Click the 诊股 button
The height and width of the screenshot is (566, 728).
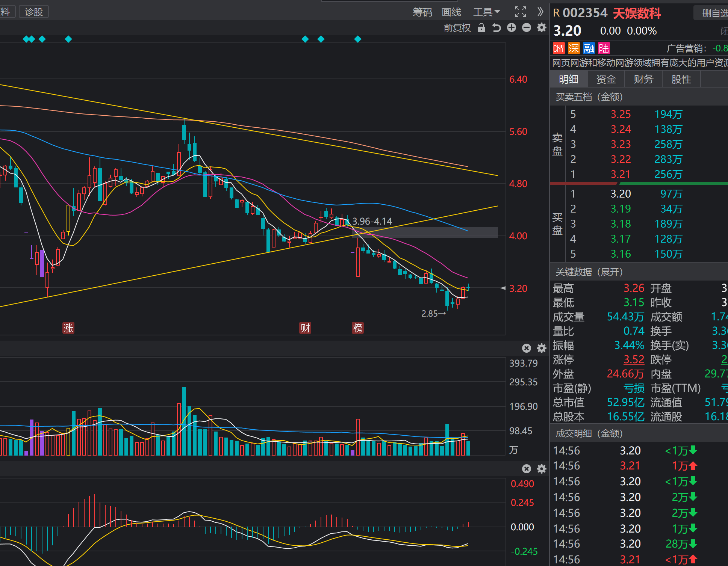34,12
